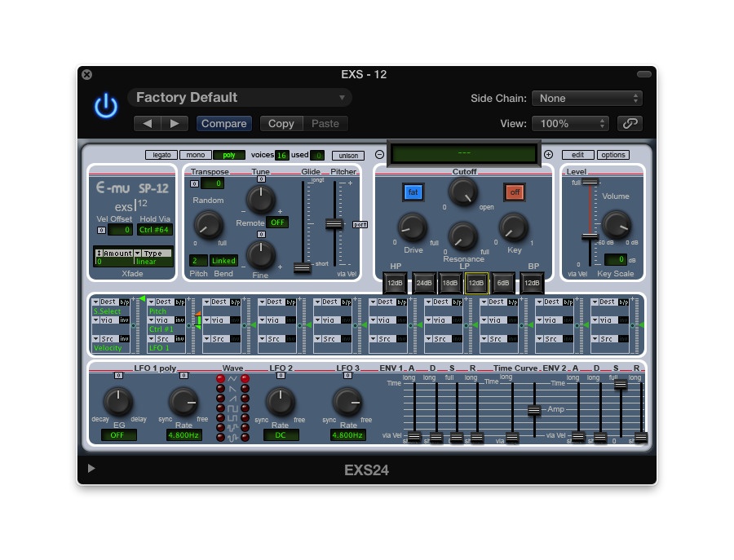Viewport: 734px width, 560px height.
Task: Toggle the orange filter off button
Action: 515,192
